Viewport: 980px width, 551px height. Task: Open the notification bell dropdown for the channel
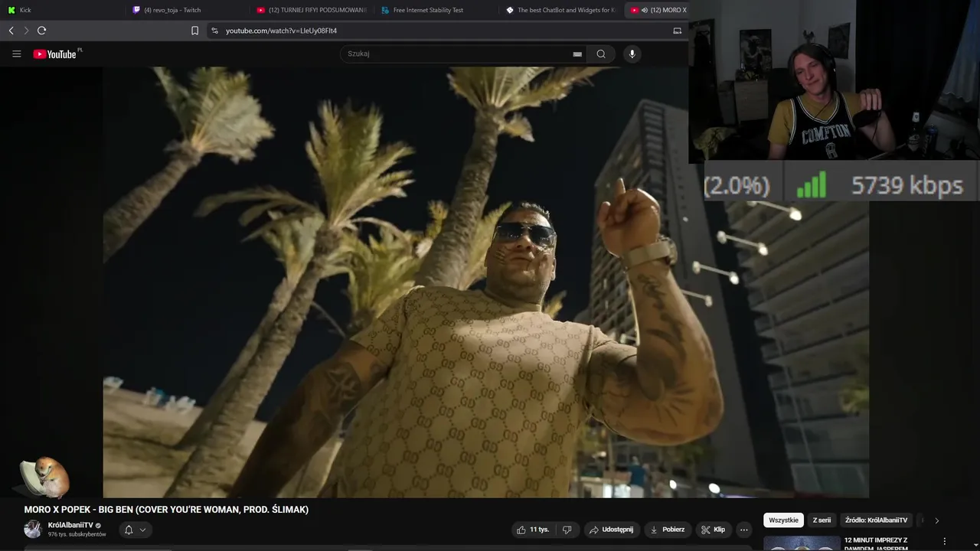pyautogui.click(x=135, y=530)
